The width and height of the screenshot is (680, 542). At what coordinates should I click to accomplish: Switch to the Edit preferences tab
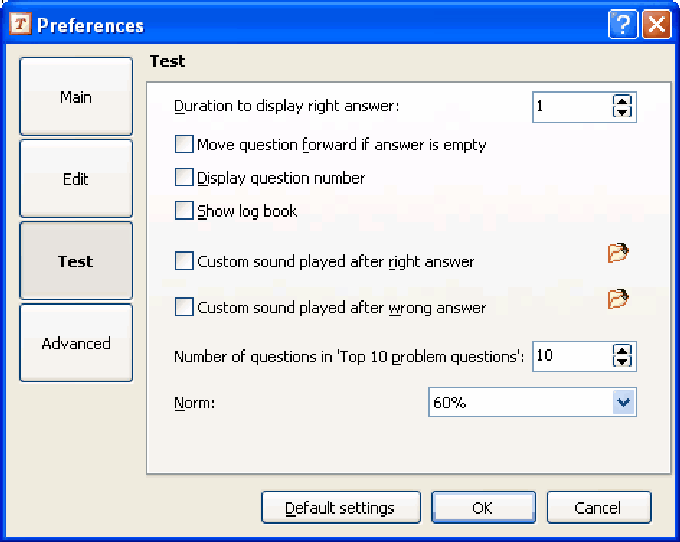[x=76, y=179]
